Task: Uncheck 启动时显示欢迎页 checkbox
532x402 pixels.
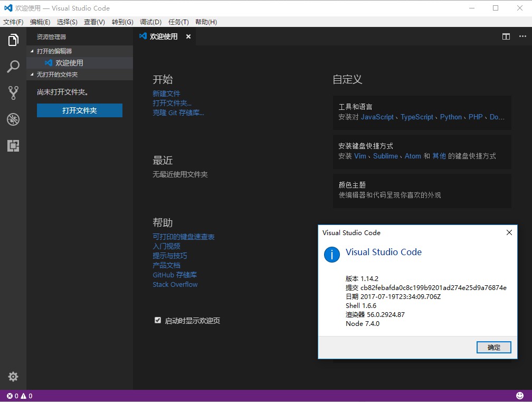Action: [x=157, y=320]
